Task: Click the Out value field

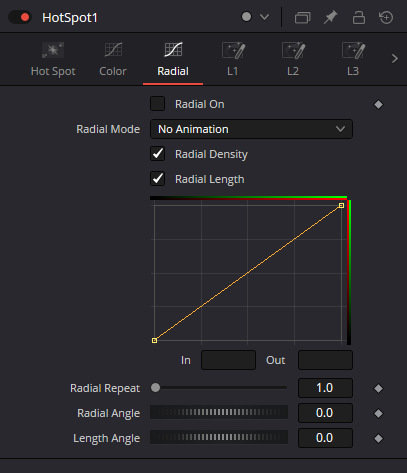Action: pos(325,360)
